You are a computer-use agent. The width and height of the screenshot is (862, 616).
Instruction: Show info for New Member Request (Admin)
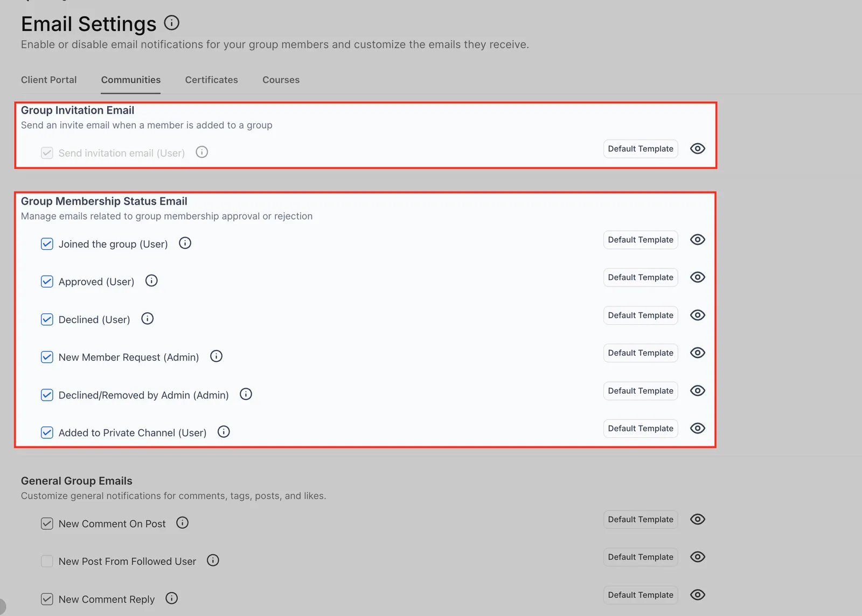point(216,356)
